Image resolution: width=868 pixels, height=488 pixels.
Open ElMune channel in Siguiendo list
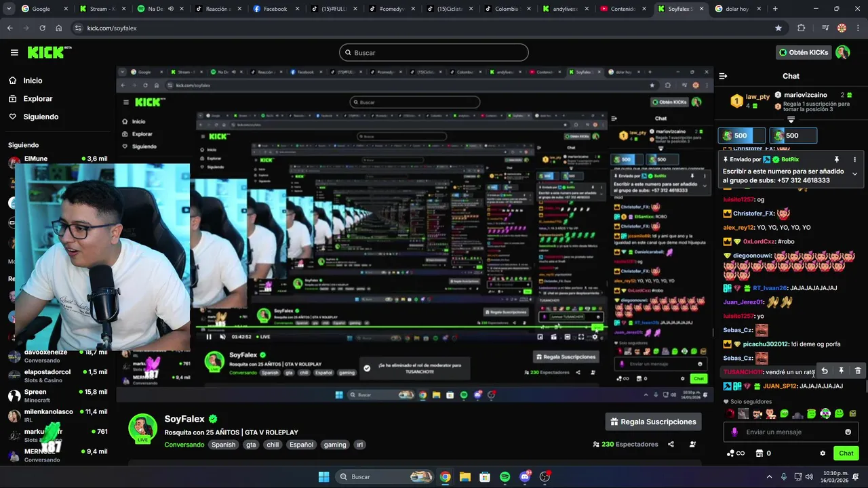coord(58,159)
